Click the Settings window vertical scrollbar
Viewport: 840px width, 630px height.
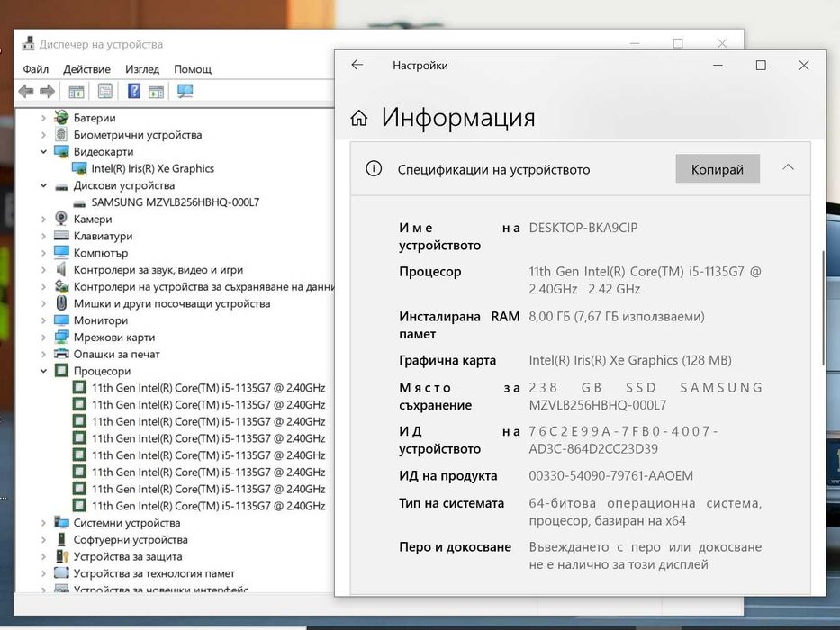coord(822,309)
